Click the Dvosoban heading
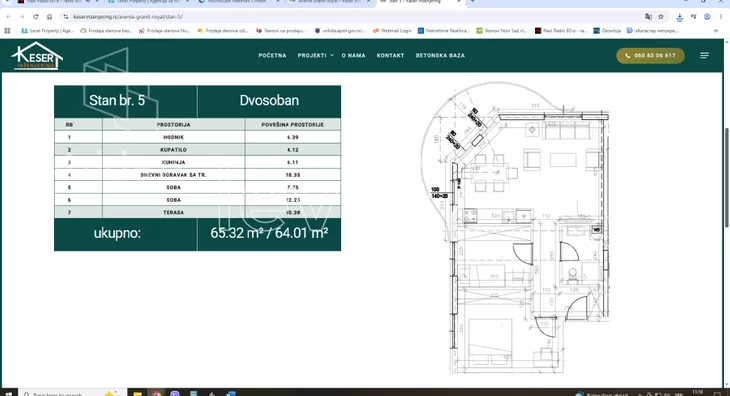Screen dimensions: 730x396 coord(269,100)
